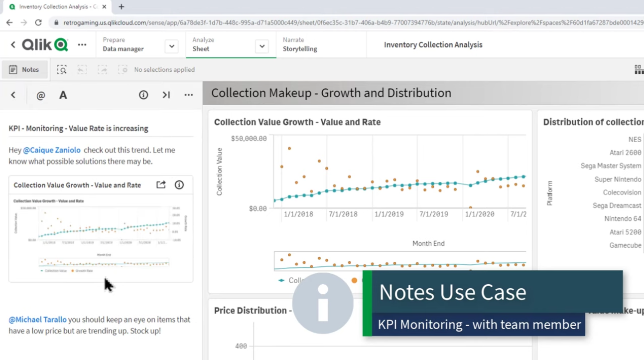Click the $50,000.00 axis value
The image size is (644, 360).
tap(249, 139)
